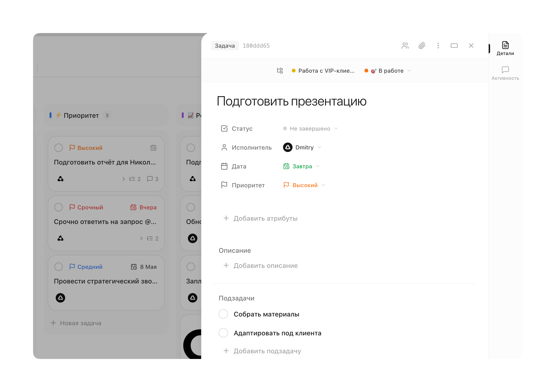
Task: Click the blue color bar on Приоритет column
Action: coord(51,115)
